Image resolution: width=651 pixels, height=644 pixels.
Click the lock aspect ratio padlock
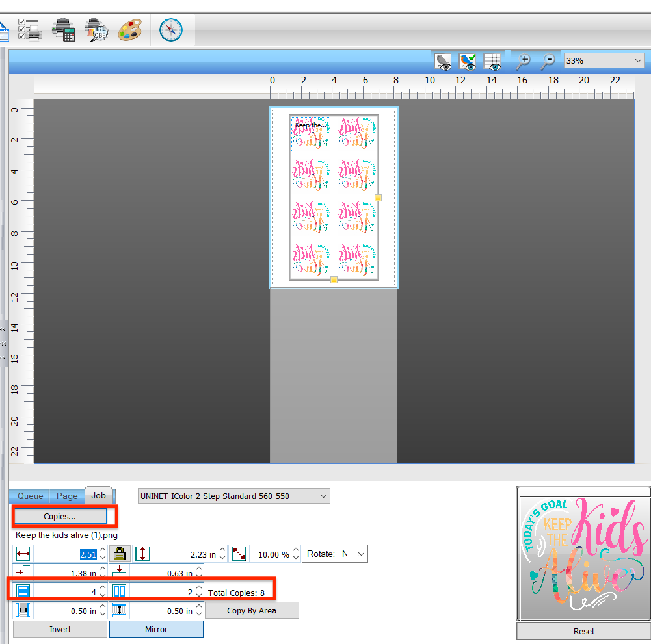(121, 554)
